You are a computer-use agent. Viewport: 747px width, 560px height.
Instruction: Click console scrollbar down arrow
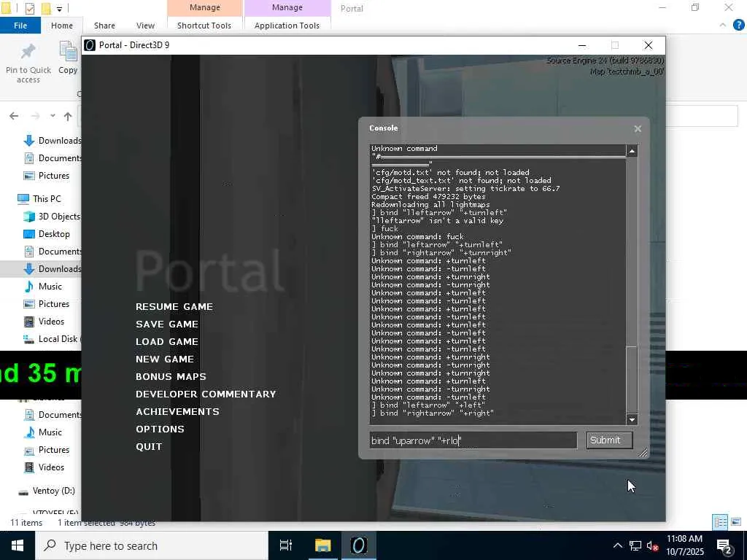click(632, 419)
